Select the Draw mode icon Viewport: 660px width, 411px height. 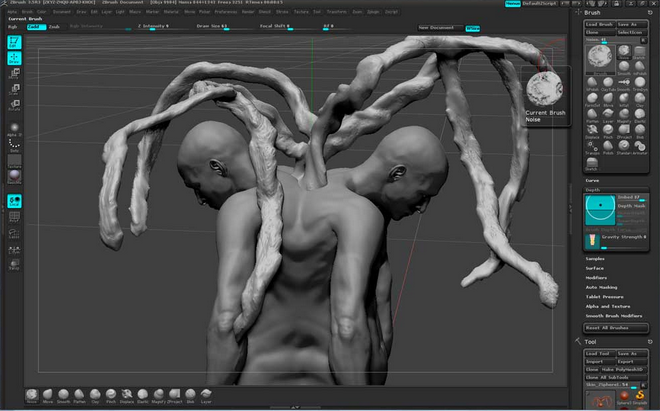coord(15,58)
